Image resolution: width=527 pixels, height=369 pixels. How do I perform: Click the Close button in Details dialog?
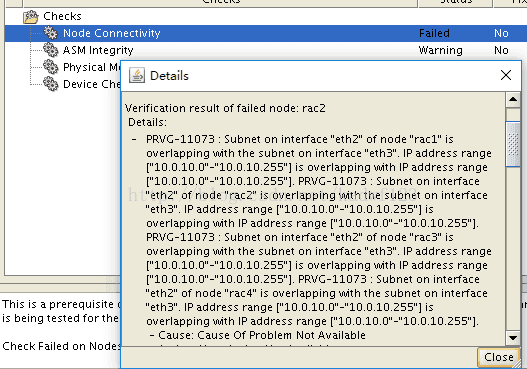click(x=499, y=357)
